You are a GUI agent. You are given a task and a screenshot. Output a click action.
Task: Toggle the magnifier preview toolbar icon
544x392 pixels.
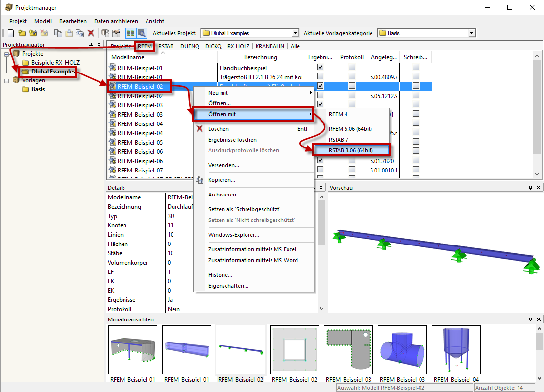(141, 33)
